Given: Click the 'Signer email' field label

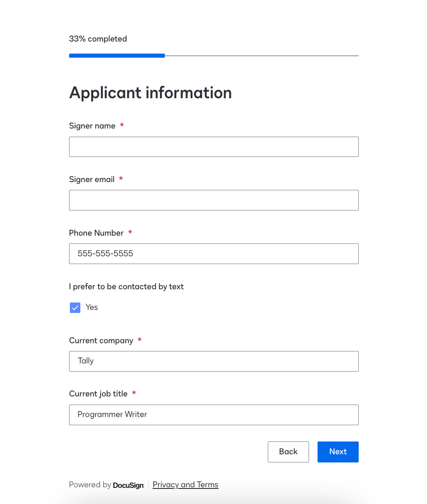Looking at the screenshot, I should pyautogui.click(x=92, y=179).
